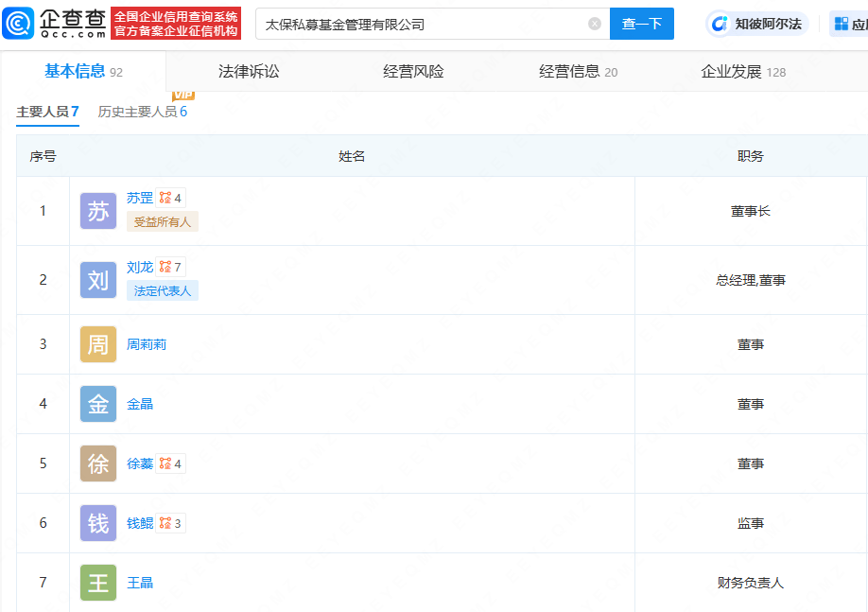Viewport: 868px width, 612px height.
Task: Click 钱鲲's purple avatar tile
Action: click(x=98, y=523)
